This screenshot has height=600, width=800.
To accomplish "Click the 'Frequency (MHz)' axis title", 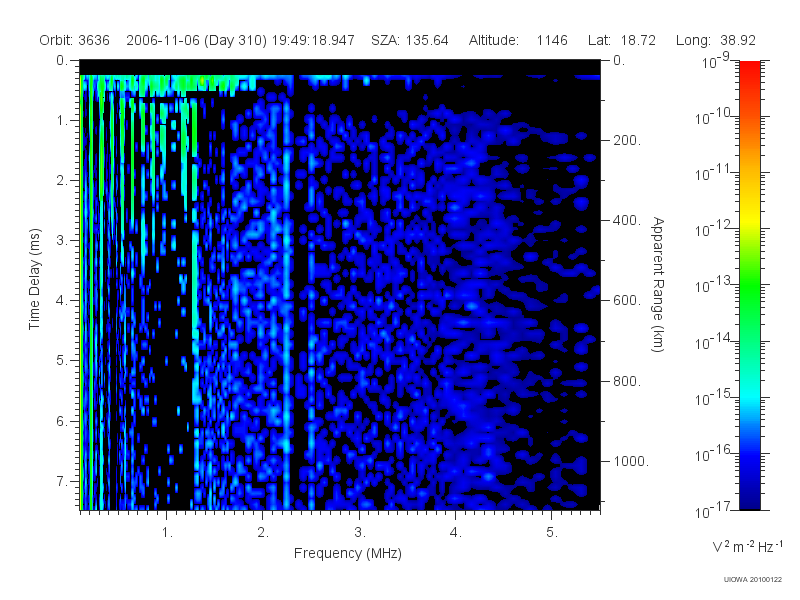I will (348, 553).
